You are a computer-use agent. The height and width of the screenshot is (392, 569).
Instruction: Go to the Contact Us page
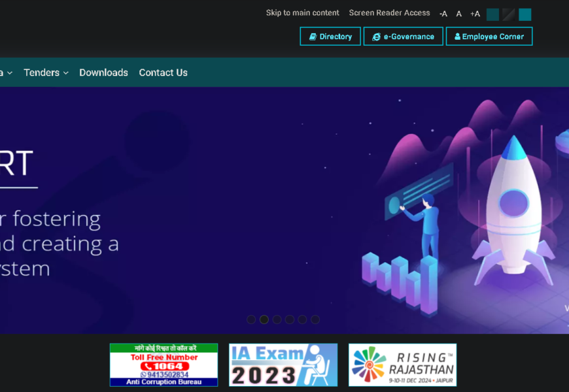pyautogui.click(x=163, y=73)
